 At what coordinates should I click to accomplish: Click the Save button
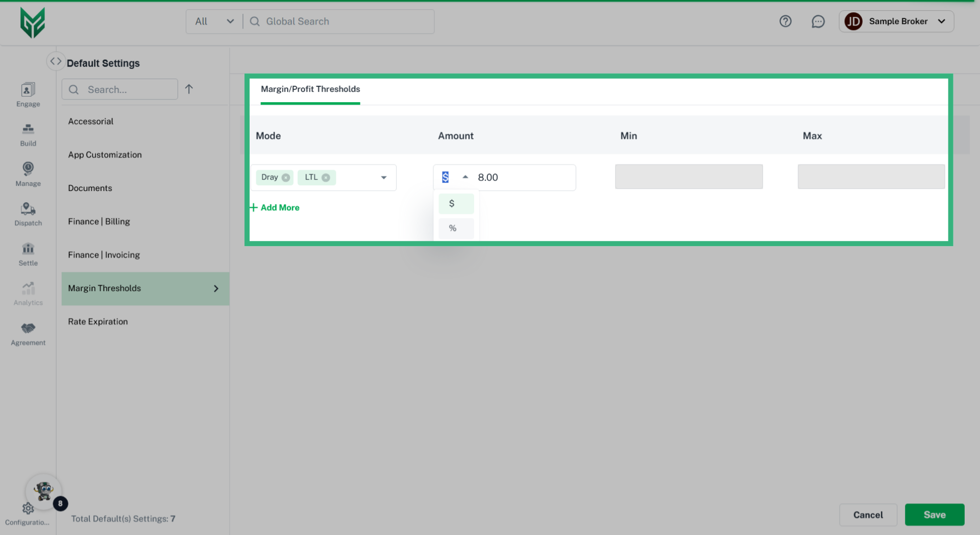935,515
